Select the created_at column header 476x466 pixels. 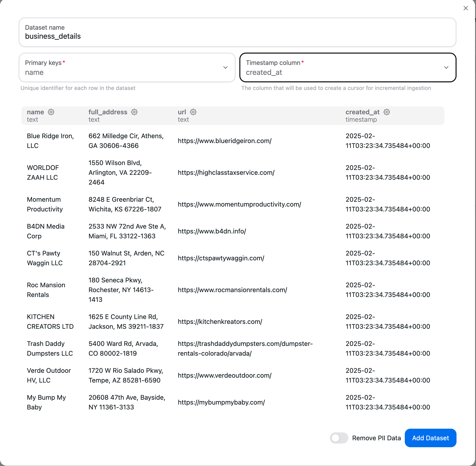[362, 112]
